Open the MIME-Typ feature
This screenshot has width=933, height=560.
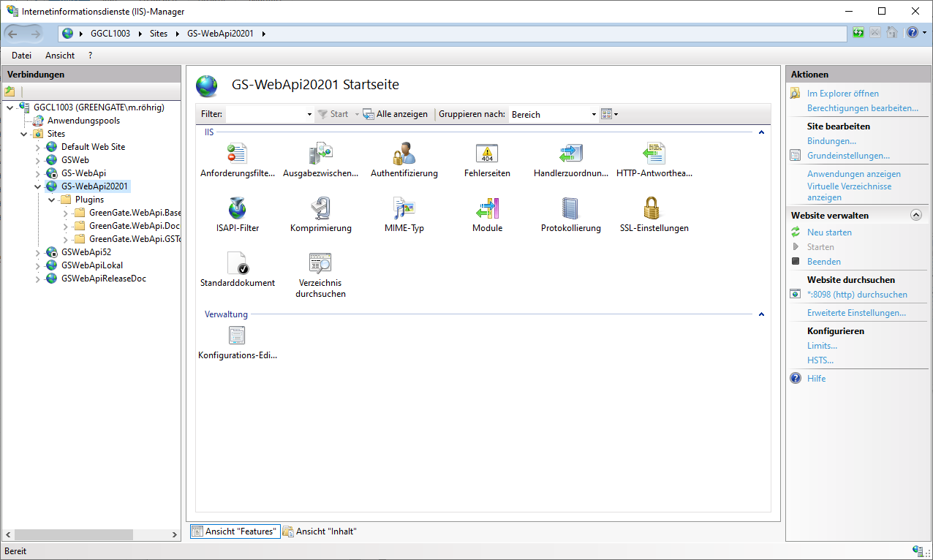[404, 216]
